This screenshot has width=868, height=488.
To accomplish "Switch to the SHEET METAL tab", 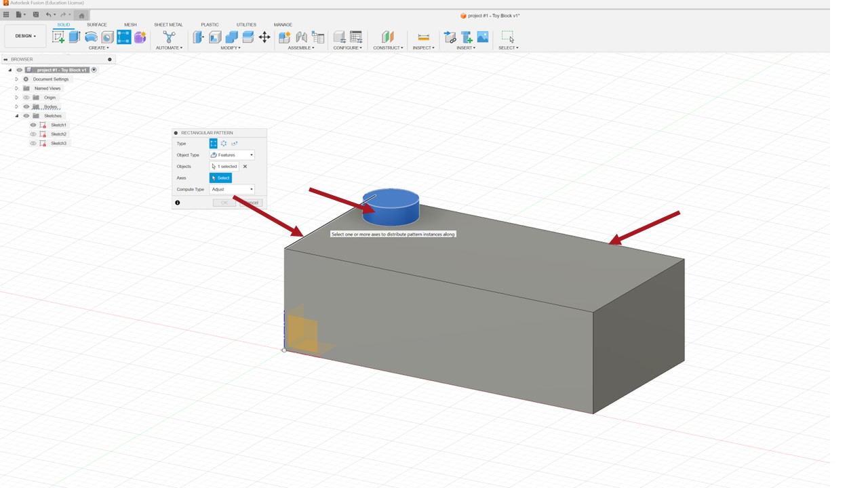I will [168, 24].
